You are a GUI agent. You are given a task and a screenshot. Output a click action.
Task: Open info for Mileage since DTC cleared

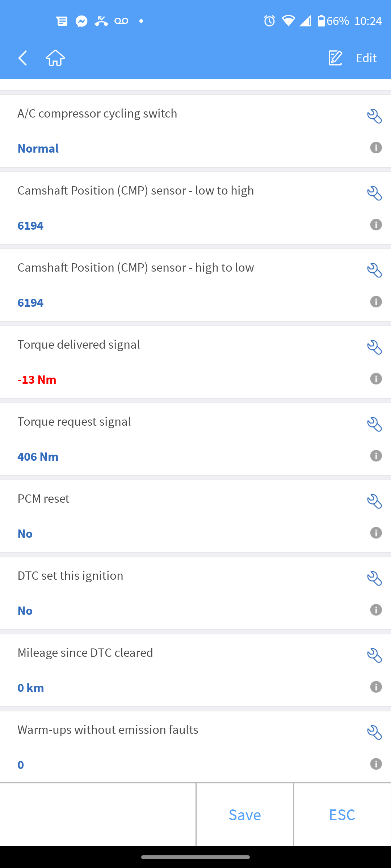click(x=376, y=687)
